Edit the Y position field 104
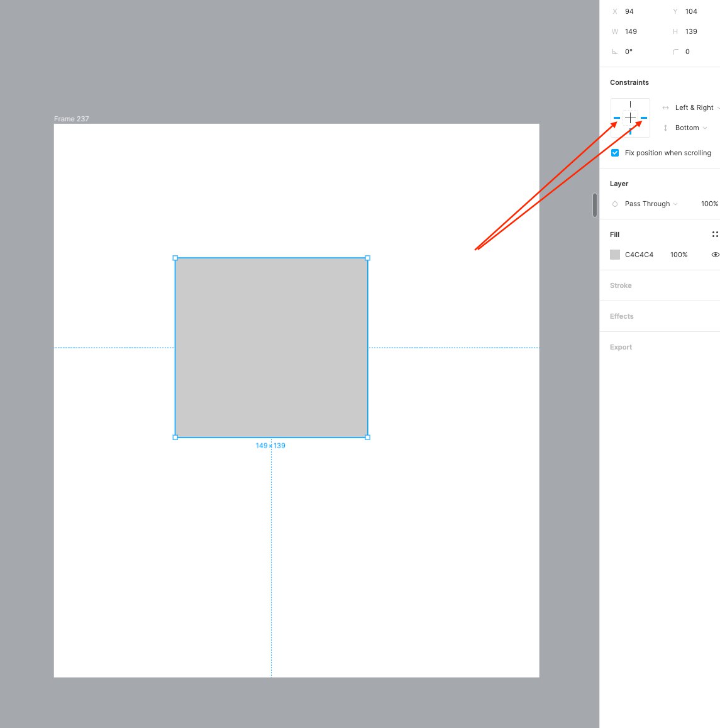 tap(691, 11)
